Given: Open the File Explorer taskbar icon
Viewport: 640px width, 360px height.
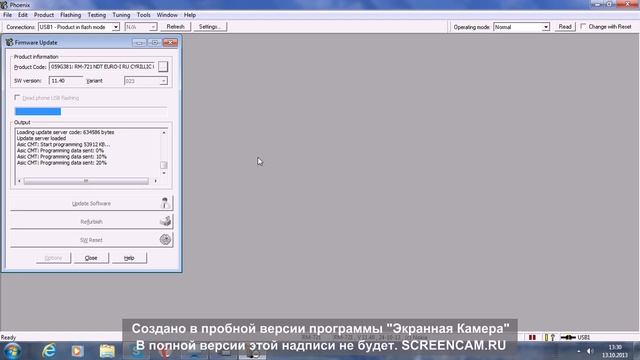Looking at the screenshot, I should pos(107,351).
